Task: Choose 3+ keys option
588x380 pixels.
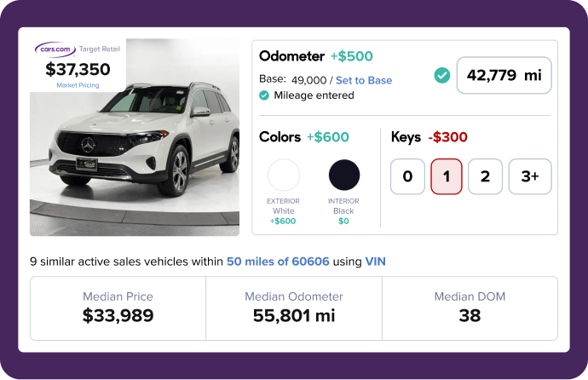Action: click(x=529, y=176)
